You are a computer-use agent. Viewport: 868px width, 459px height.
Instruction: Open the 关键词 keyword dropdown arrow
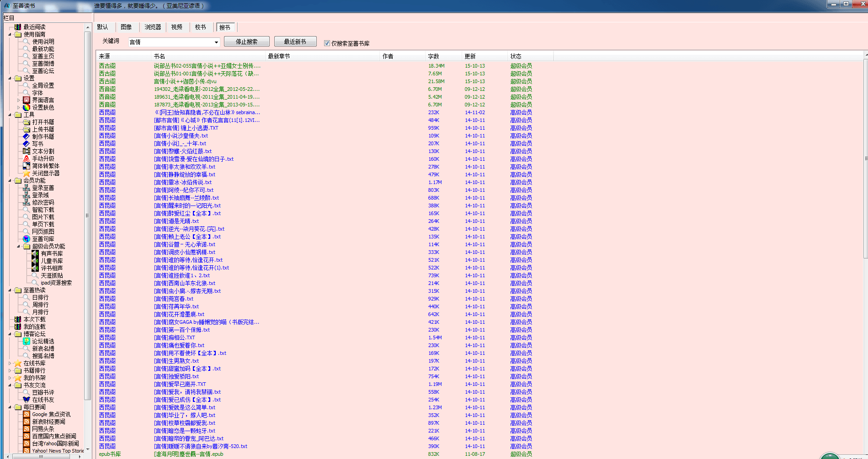pyautogui.click(x=216, y=42)
